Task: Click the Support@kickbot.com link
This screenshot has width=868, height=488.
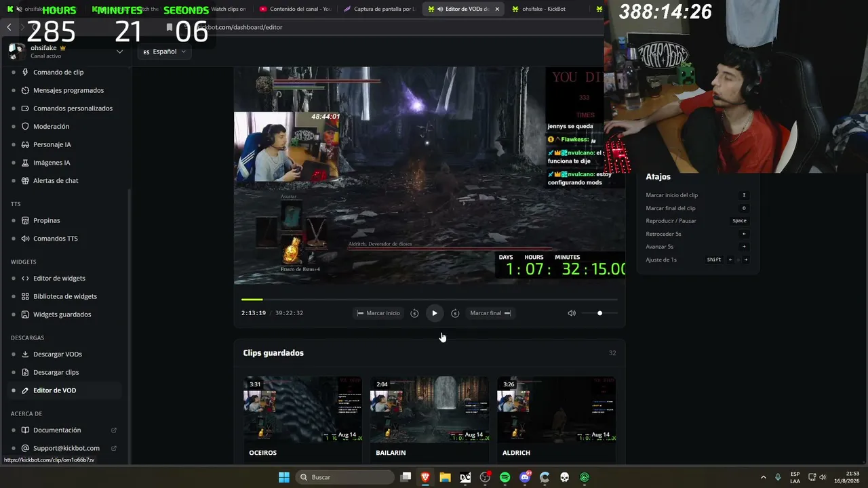Action: [66, 448]
